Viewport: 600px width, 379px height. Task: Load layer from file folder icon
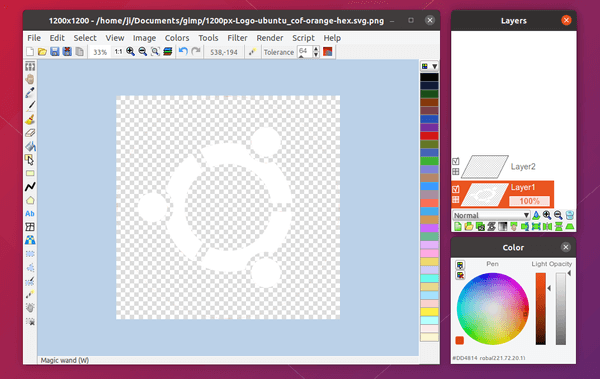point(469,227)
